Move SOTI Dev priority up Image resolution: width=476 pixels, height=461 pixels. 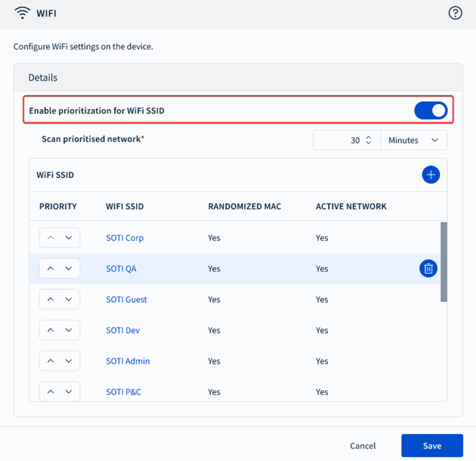(x=51, y=330)
